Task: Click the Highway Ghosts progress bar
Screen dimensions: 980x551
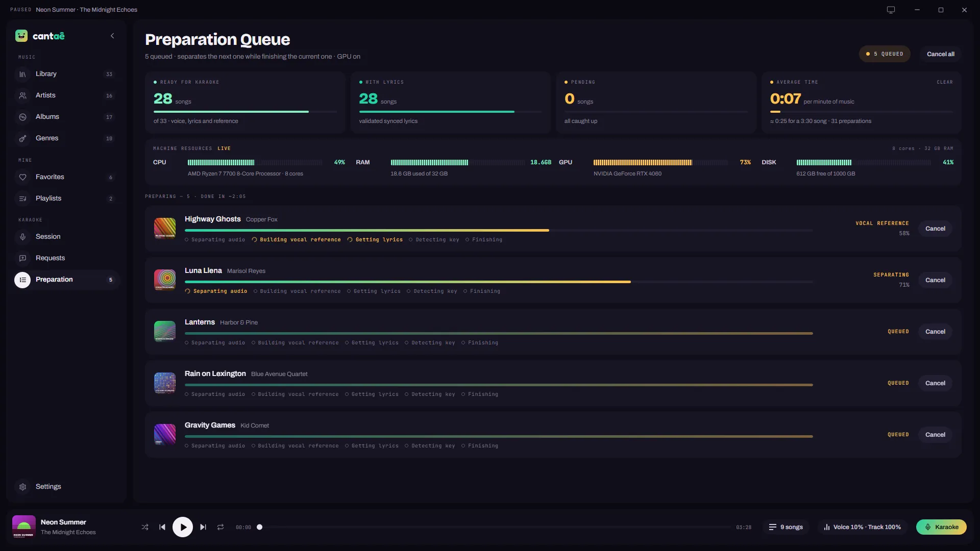Action: (499, 231)
